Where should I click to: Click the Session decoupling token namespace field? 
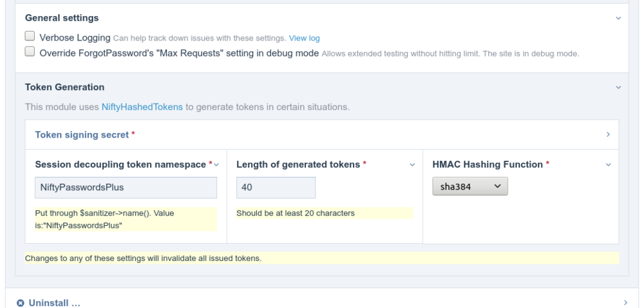(126, 187)
